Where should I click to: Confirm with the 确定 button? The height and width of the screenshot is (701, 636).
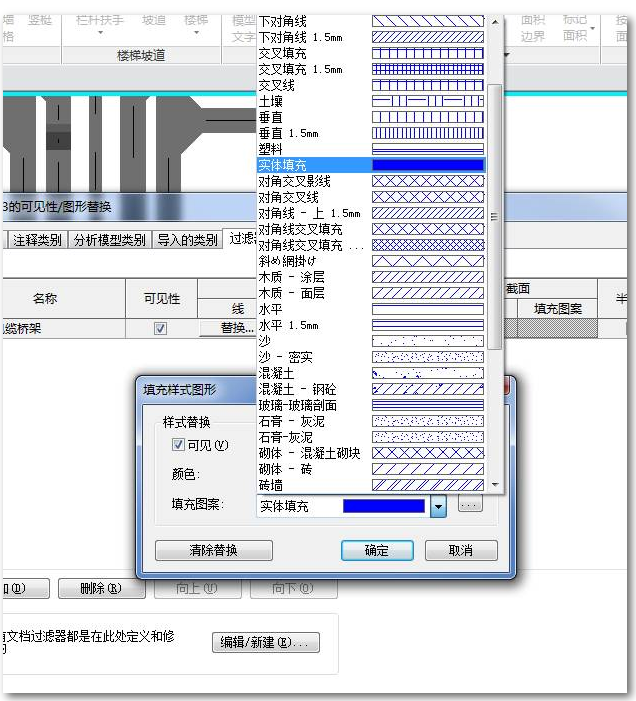[x=377, y=550]
